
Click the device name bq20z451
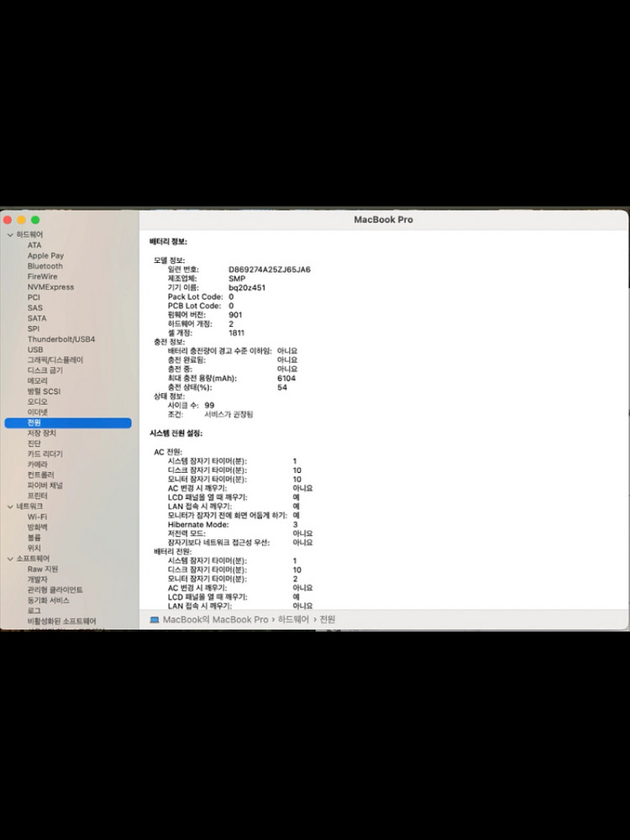tap(247, 287)
